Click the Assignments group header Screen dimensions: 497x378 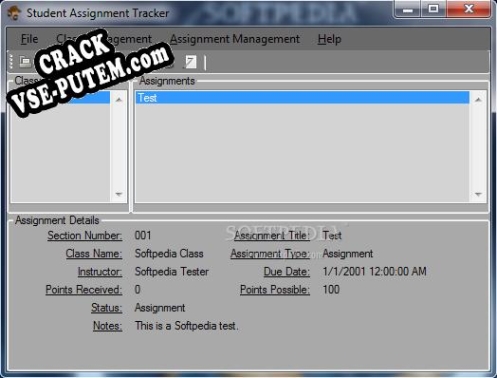pyautogui.click(x=167, y=81)
